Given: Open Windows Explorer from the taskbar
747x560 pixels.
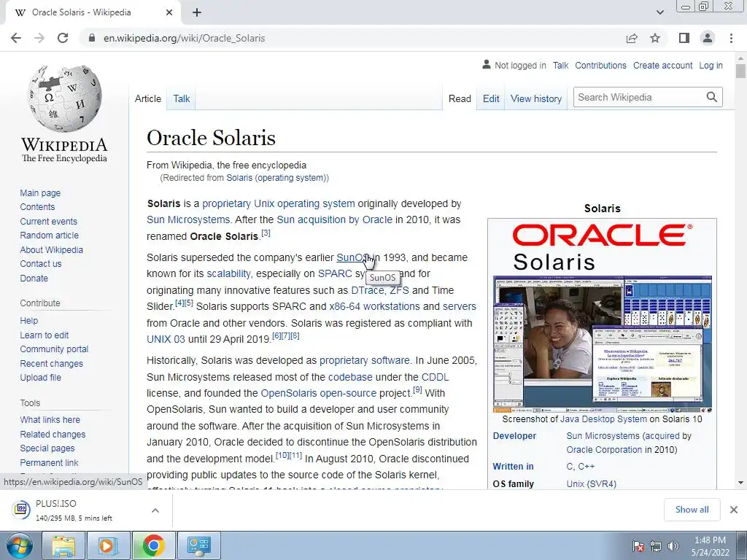Looking at the screenshot, I should click(63, 545).
